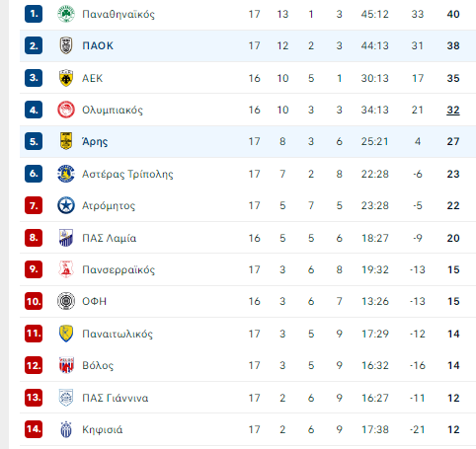This screenshot has height=449, width=476.
Task: Select the Ατρόμητος star logo
Action: (x=66, y=205)
